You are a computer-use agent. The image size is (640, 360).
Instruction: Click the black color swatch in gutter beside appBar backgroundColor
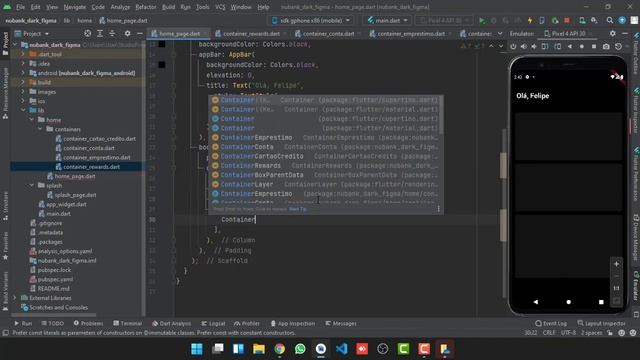pyautogui.click(x=162, y=64)
